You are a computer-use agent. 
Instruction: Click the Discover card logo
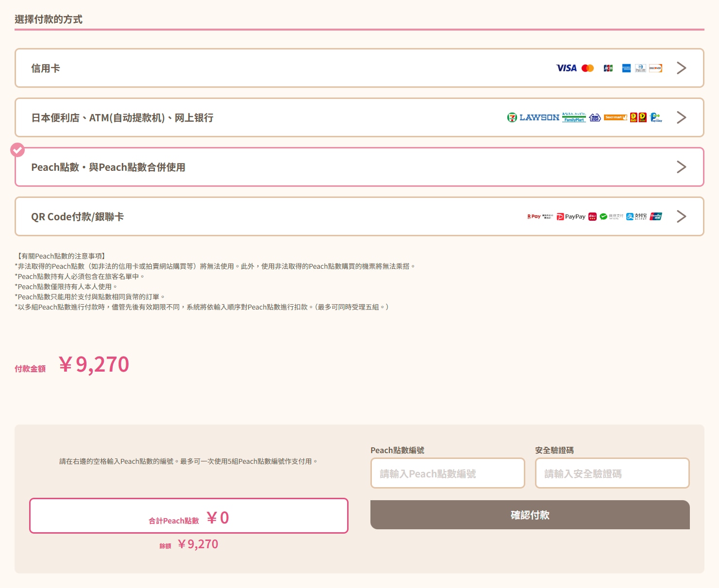[655, 68]
